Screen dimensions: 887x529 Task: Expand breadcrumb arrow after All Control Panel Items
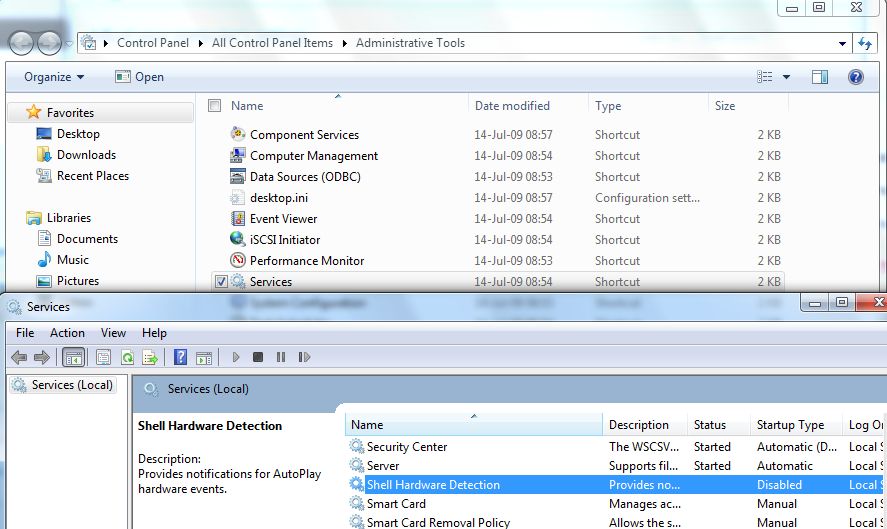pyautogui.click(x=345, y=44)
